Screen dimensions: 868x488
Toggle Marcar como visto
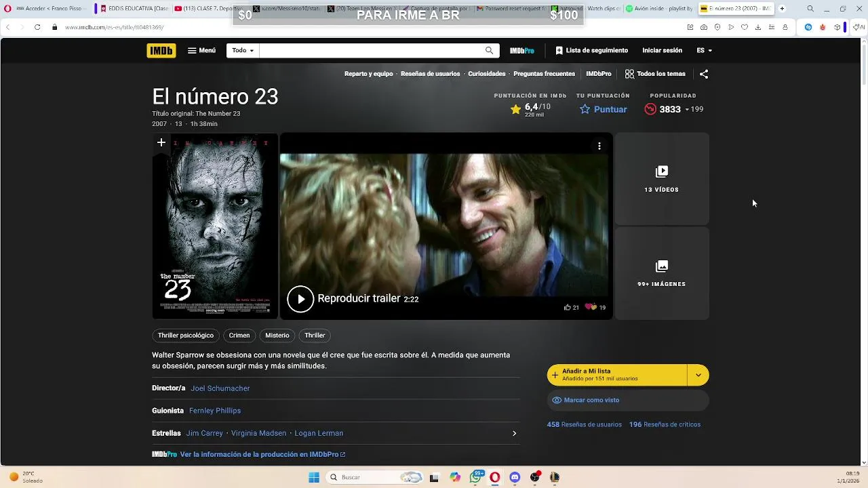click(628, 400)
